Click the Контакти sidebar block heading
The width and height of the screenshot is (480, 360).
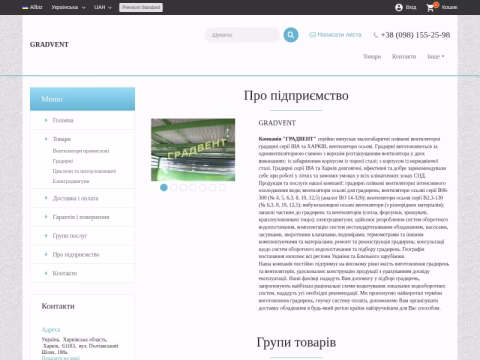click(58, 306)
